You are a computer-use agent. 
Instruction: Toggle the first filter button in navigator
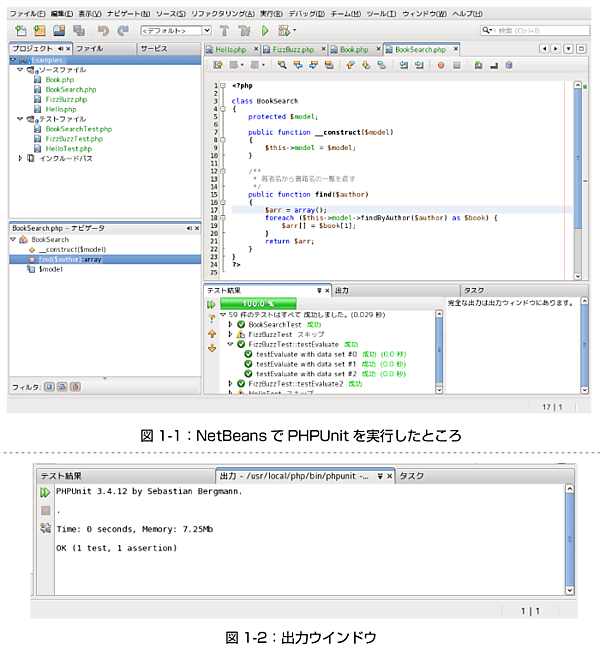[x=49, y=386]
